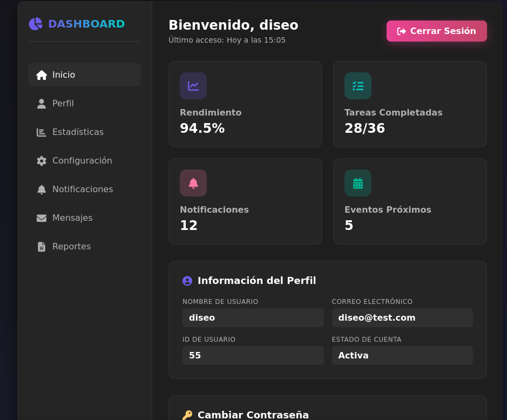Click the house icon in the sidebar
The width and height of the screenshot is (507, 420).
pos(42,75)
